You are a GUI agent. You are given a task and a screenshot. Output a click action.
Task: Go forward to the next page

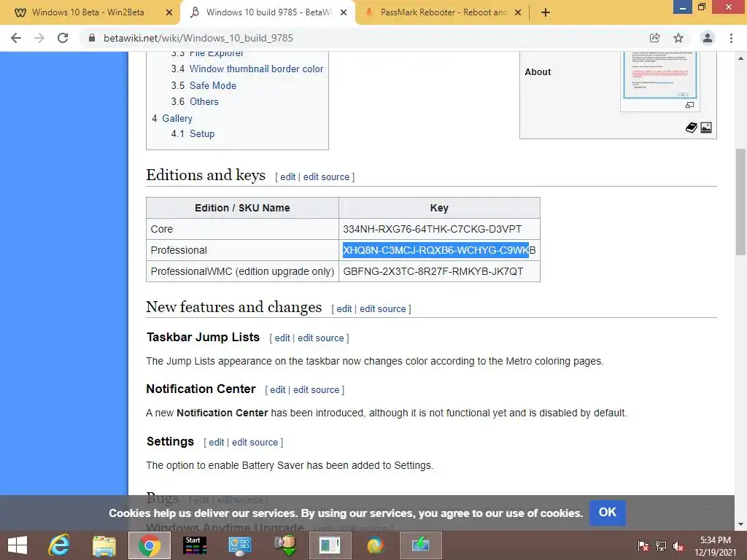pyautogui.click(x=39, y=38)
